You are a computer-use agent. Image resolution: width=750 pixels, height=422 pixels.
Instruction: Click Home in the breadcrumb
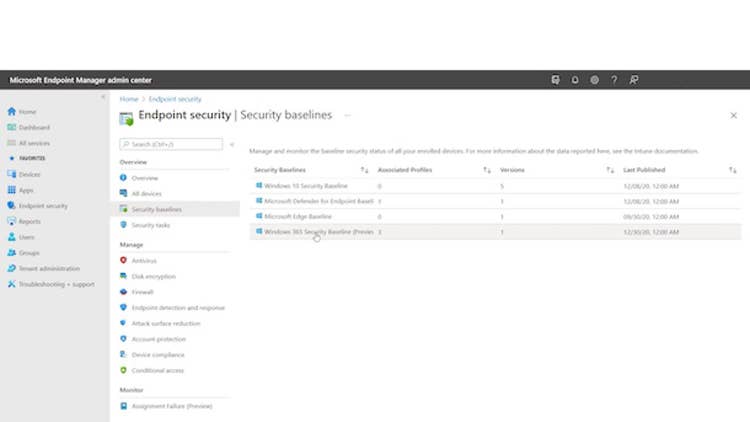[x=128, y=99]
